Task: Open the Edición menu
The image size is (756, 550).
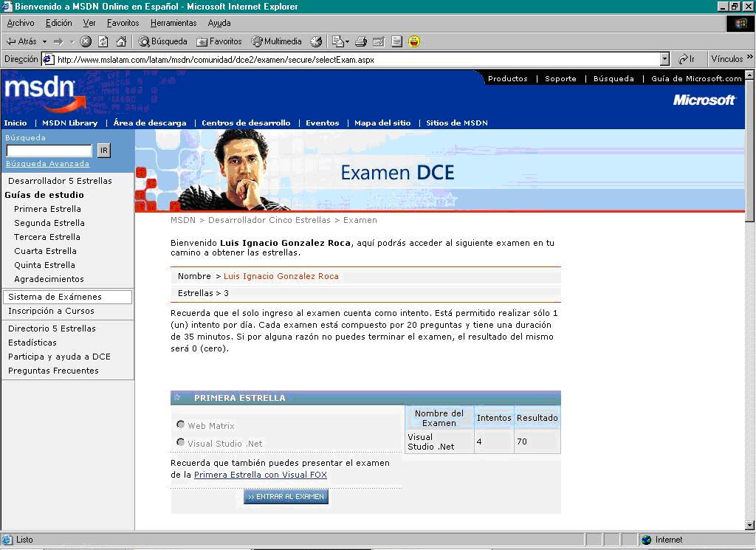Action: 59,23
